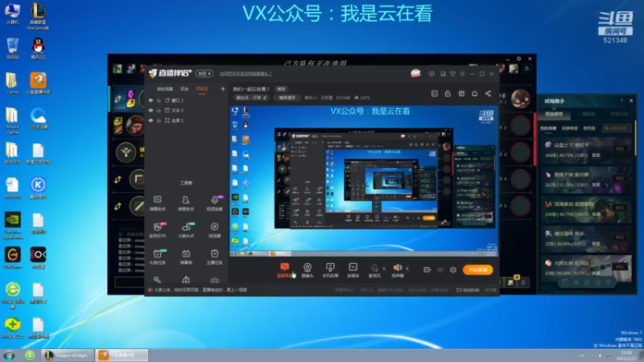Select the 全屏 1 source row

pyautogui.click(x=186, y=120)
